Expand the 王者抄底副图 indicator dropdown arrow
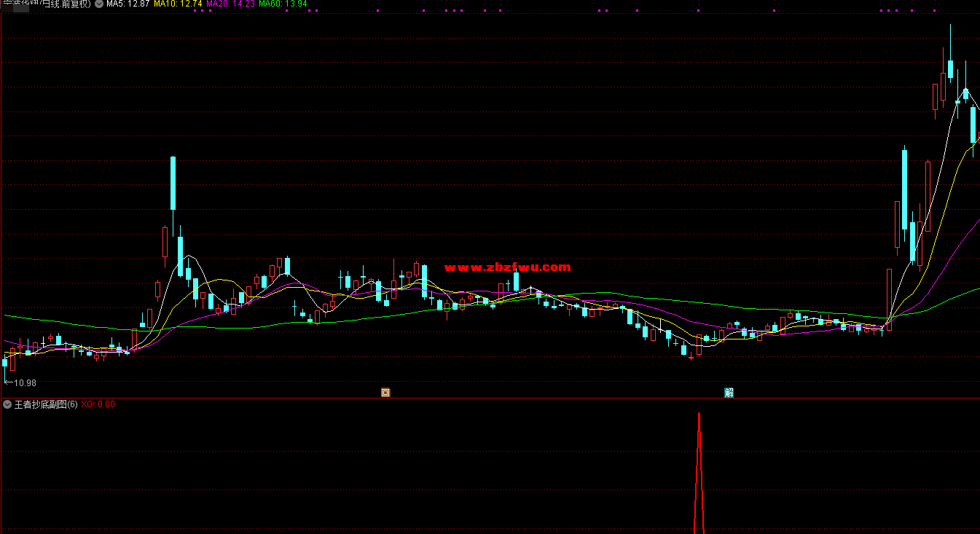980x534 pixels. pyautogui.click(x=7, y=404)
